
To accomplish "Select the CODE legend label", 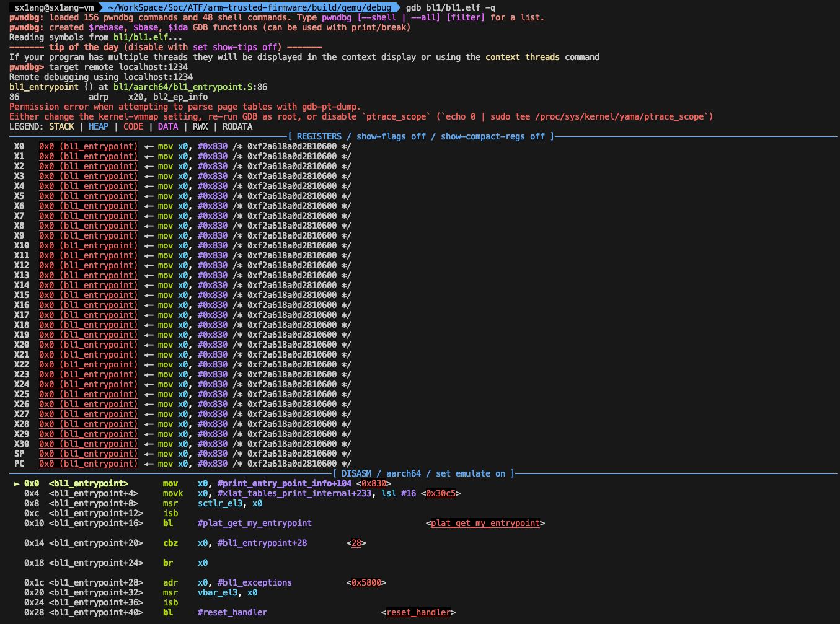I will (133, 126).
